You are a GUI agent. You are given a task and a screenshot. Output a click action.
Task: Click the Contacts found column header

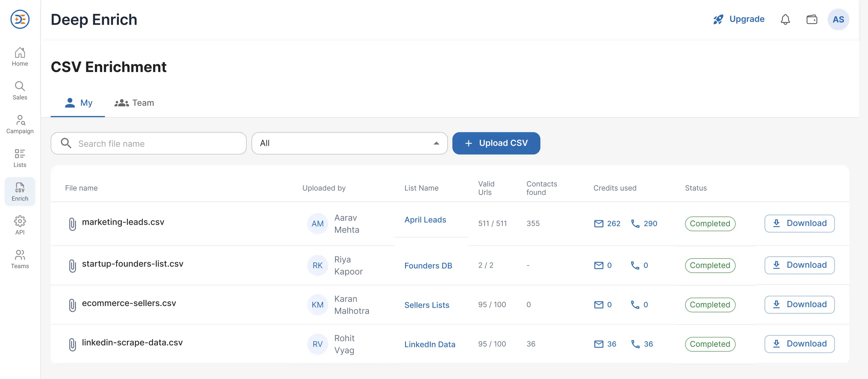[x=542, y=188]
